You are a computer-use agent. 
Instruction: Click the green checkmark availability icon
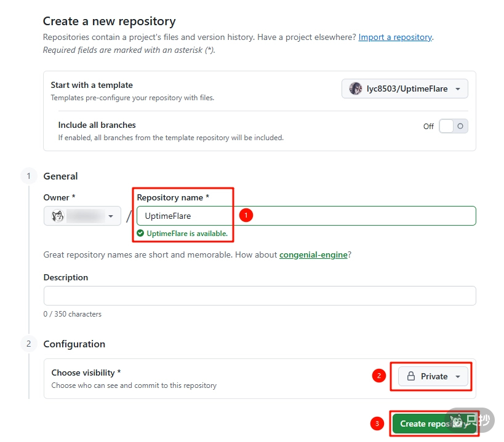coord(140,234)
